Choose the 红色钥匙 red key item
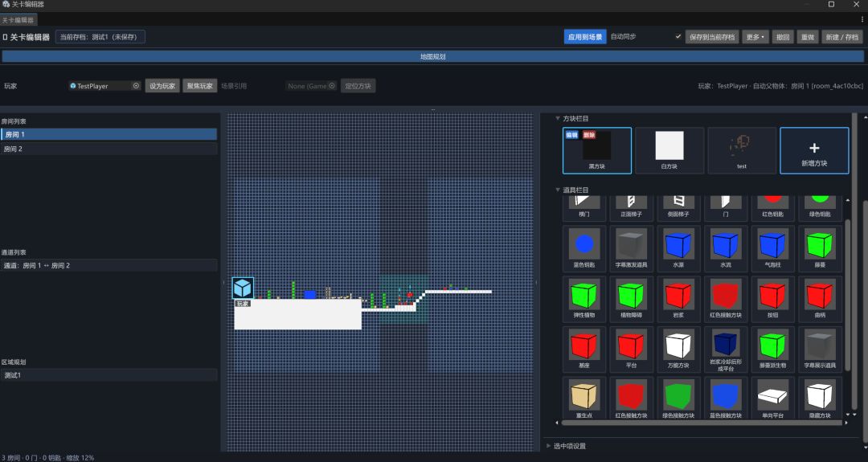 tap(773, 208)
